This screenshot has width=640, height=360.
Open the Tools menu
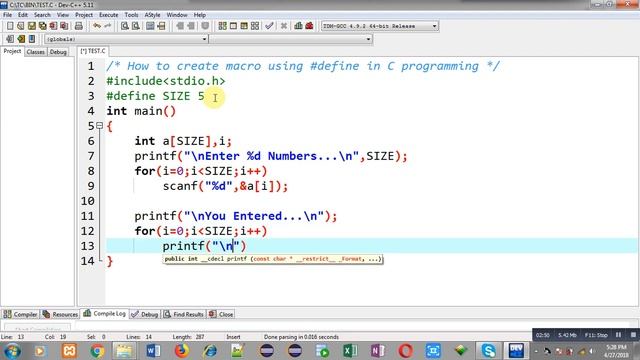pos(131,15)
